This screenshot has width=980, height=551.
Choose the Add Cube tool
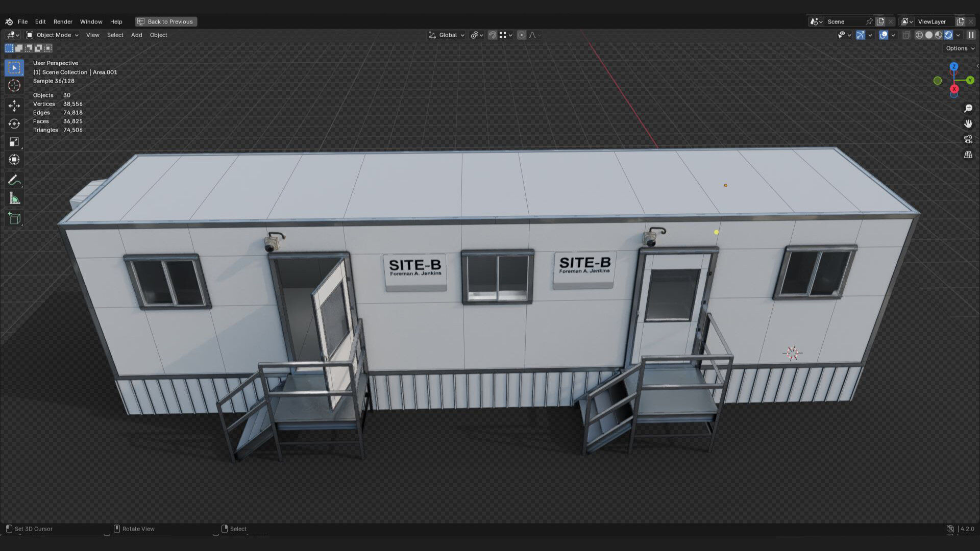click(x=14, y=219)
